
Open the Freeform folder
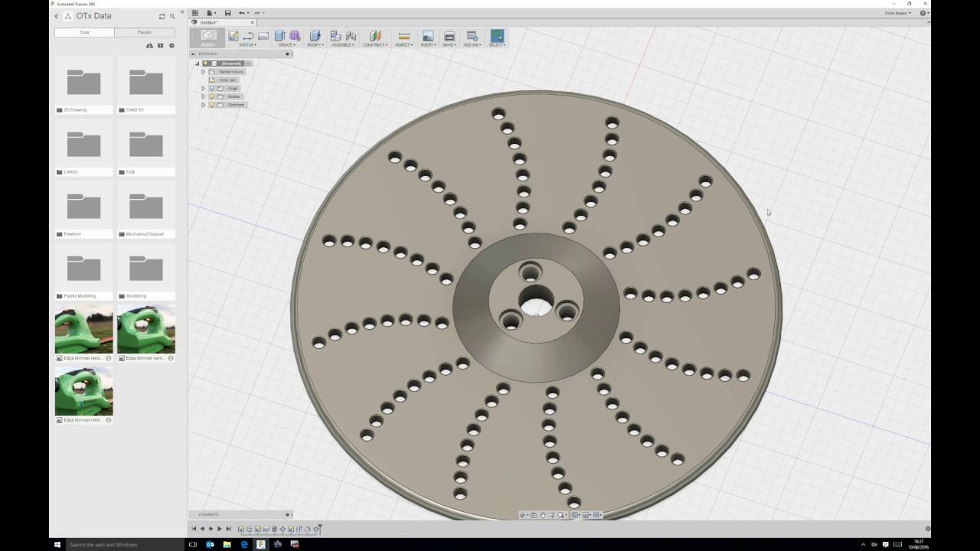(x=83, y=209)
